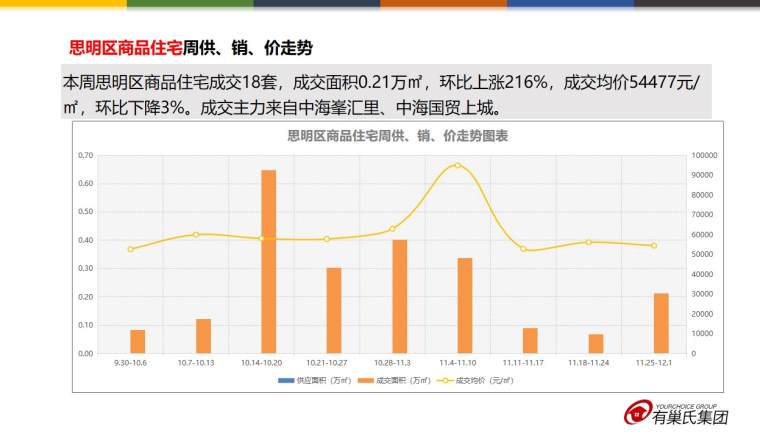Click the orange bar for 10.7-10.13
Image resolution: width=760 pixels, height=438 pixels.
pos(203,336)
